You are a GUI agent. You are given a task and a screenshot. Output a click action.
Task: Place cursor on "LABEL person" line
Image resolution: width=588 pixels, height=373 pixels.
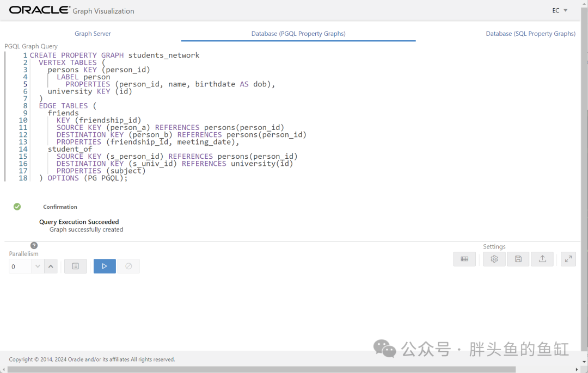(84, 77)
